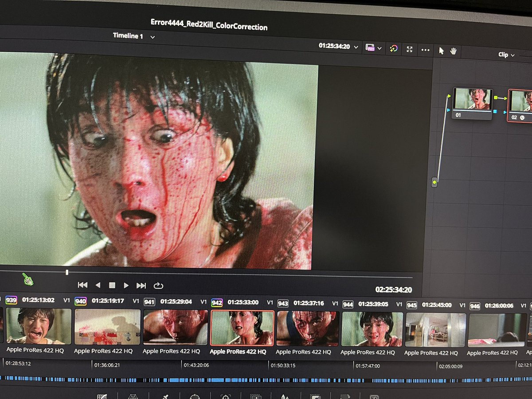The width and height of the screenshot is (532, 399).
Task: Click the 943 clip number badge
Action: (x=283, y=303)
